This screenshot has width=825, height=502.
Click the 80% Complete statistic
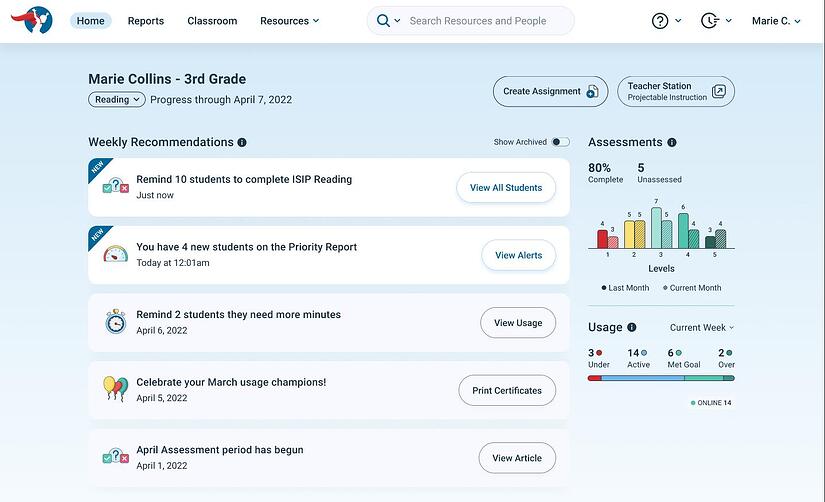coord(605,173)
